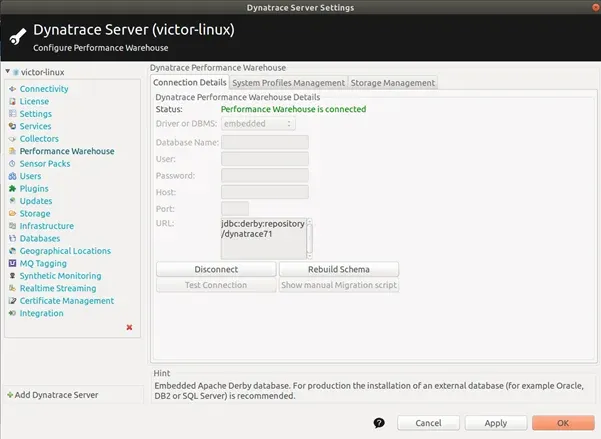The image size is (601, 439).
Task: Collapse the victor-linux server tree node
Action: click(7, 73)
